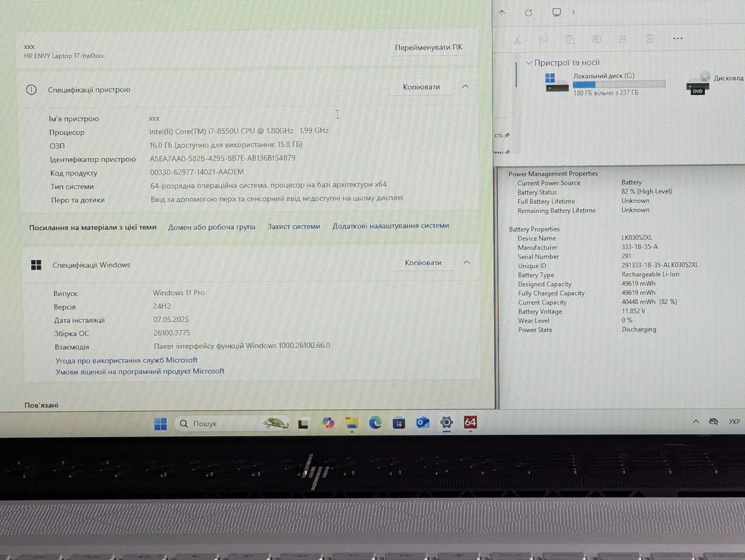Copy device specifications with Копіювати

tap(421, 87)
